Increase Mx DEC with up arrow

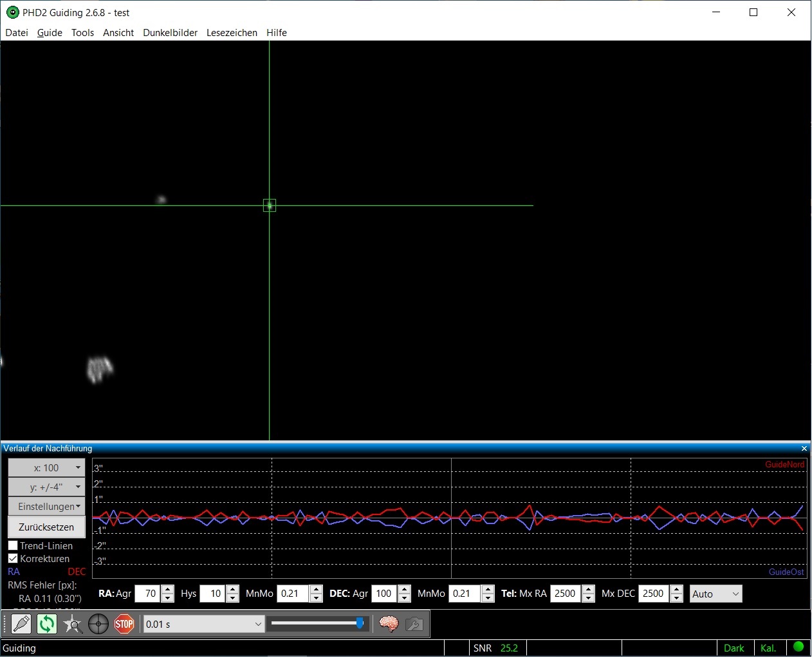pyautogui.click(x=676, y=589)
